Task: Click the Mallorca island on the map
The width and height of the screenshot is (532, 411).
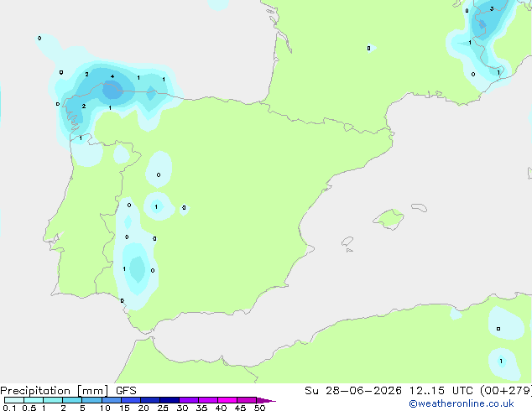Action: click(x=389, y=220)
